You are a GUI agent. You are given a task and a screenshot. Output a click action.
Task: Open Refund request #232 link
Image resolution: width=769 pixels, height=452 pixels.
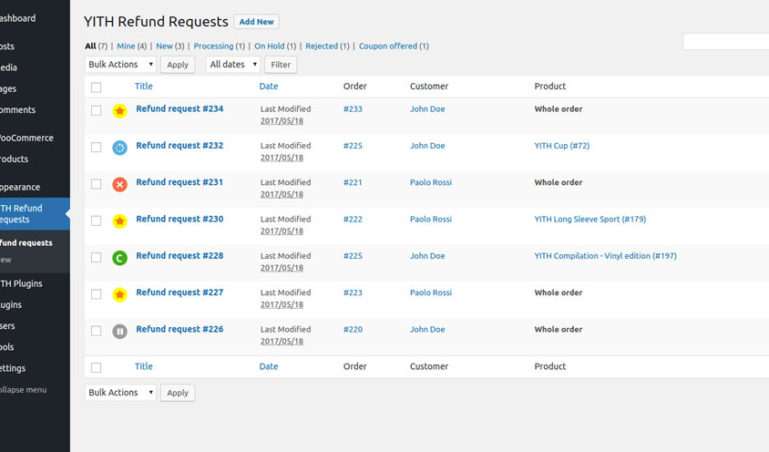point(179,146)
